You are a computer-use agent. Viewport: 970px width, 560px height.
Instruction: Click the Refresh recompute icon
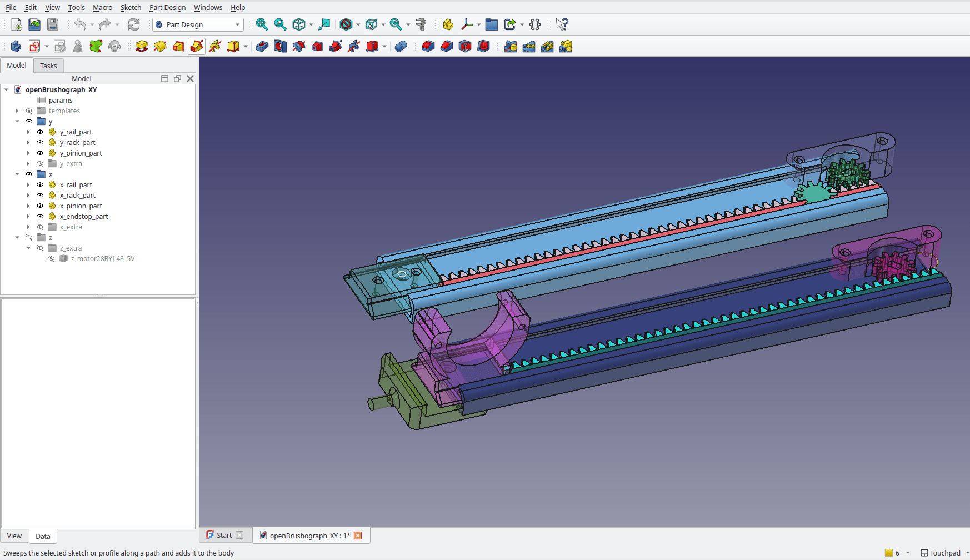[x=134, y=24]
